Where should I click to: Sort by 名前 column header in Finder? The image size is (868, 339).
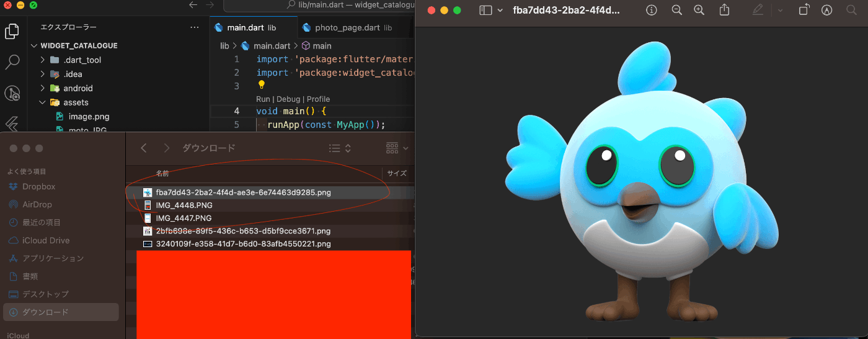coord(162,174)
